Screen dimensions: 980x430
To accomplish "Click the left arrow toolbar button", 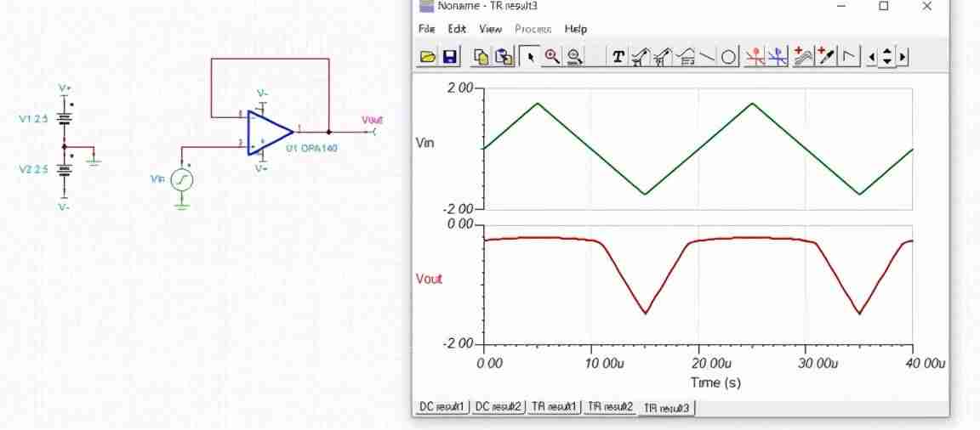I will [873, 58].
